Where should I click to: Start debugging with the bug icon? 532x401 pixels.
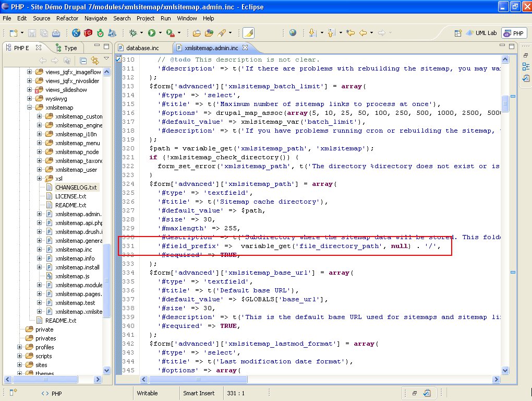point(133,33)
